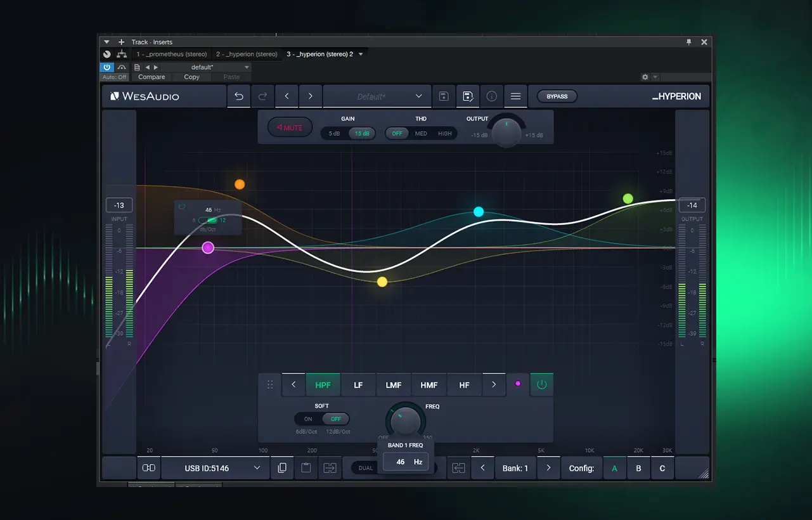The height and width of the screenshot is (520, 812).
Task: Go to the previous bank
Action: [x=482, y=468]
